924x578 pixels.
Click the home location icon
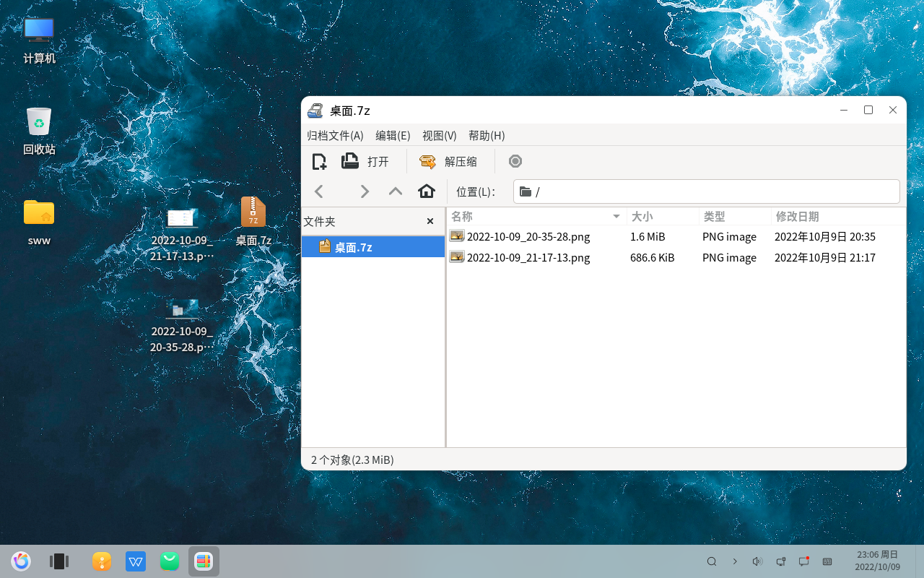[427, 191]
